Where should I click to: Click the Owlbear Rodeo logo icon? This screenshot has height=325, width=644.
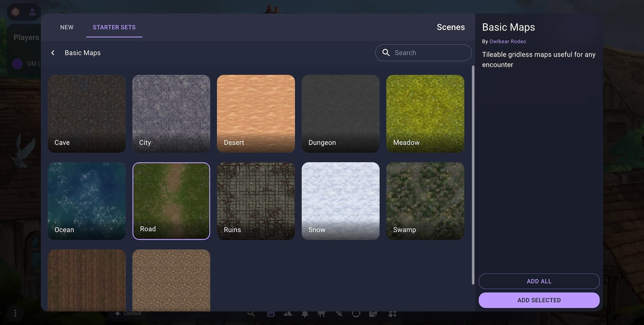pos(15,12)
